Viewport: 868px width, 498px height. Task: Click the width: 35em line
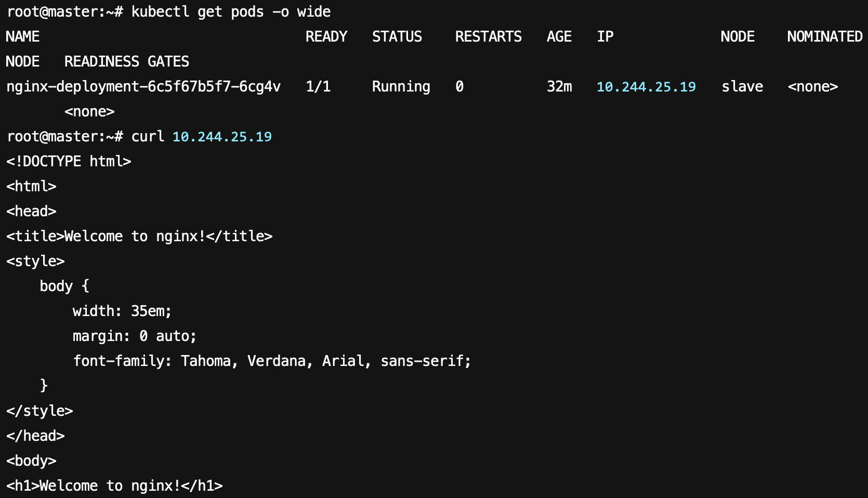point(122,311)
